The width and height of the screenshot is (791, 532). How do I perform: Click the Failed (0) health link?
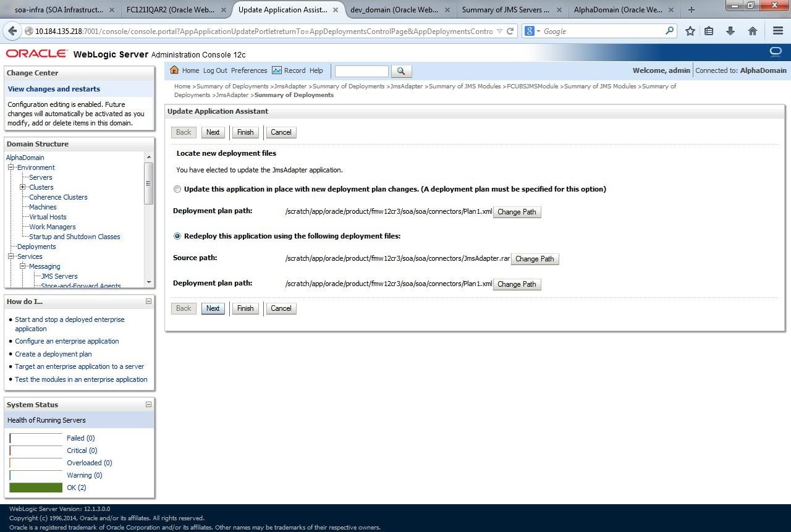coord(80,438)
